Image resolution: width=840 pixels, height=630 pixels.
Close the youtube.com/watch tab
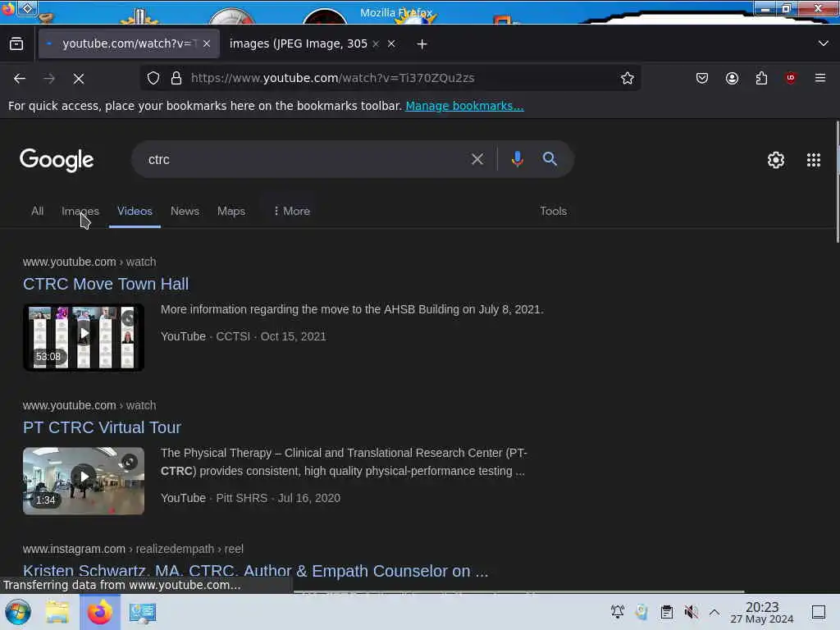[x=207, y=44]
